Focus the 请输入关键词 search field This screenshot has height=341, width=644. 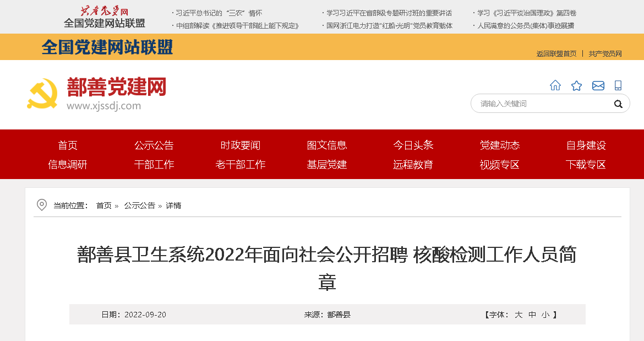click(x=550, y=104)
